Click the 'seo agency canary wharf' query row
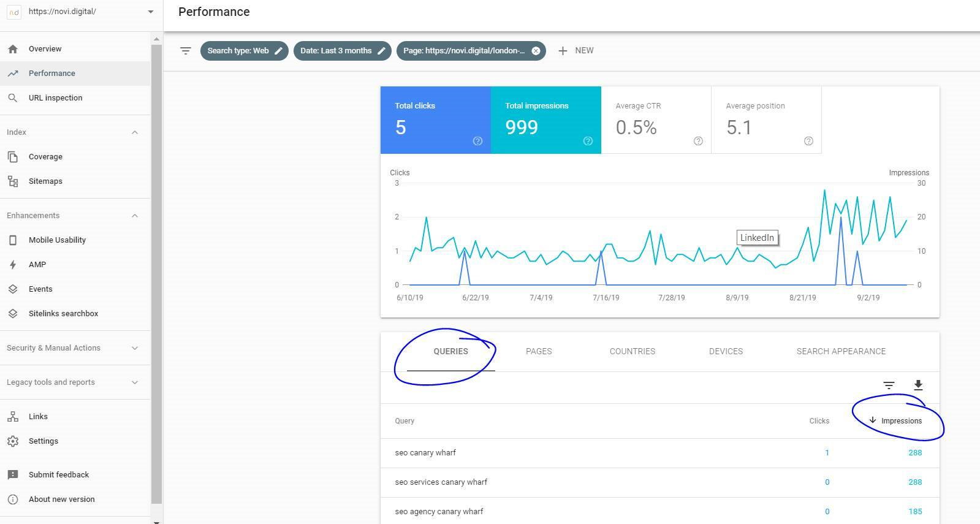 [659, 511]
